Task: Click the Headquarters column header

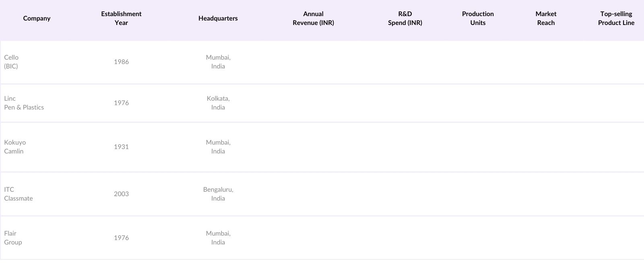Action: (x=218, y=19)
